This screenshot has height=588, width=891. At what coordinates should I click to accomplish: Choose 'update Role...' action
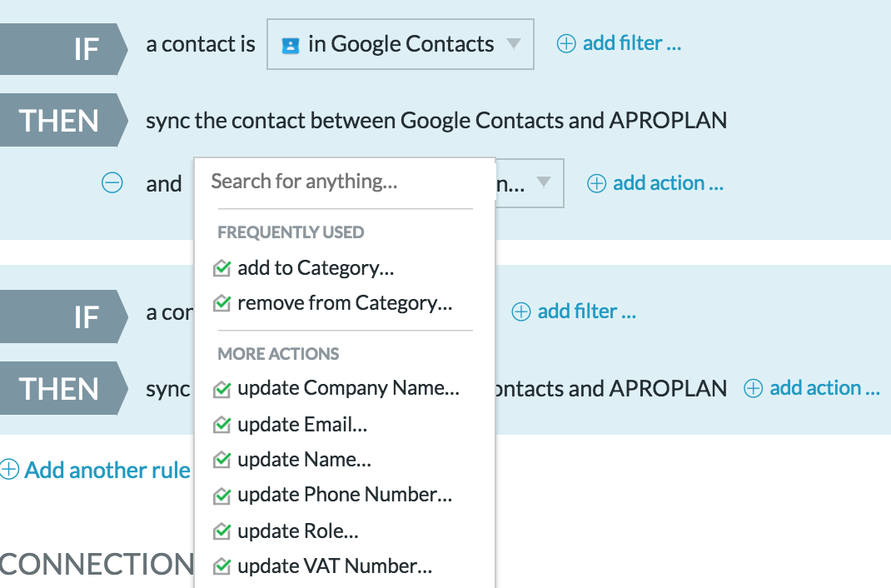(298, 531)
